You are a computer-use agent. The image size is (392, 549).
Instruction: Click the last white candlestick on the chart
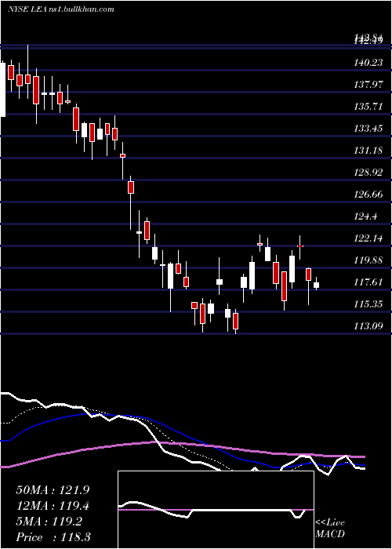click(317, 285)
